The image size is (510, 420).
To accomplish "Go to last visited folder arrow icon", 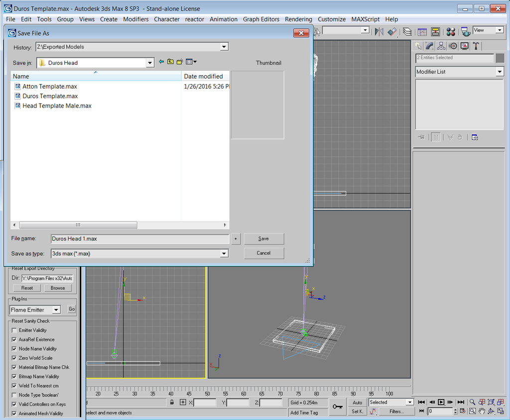I will click(x=161, y=62).
